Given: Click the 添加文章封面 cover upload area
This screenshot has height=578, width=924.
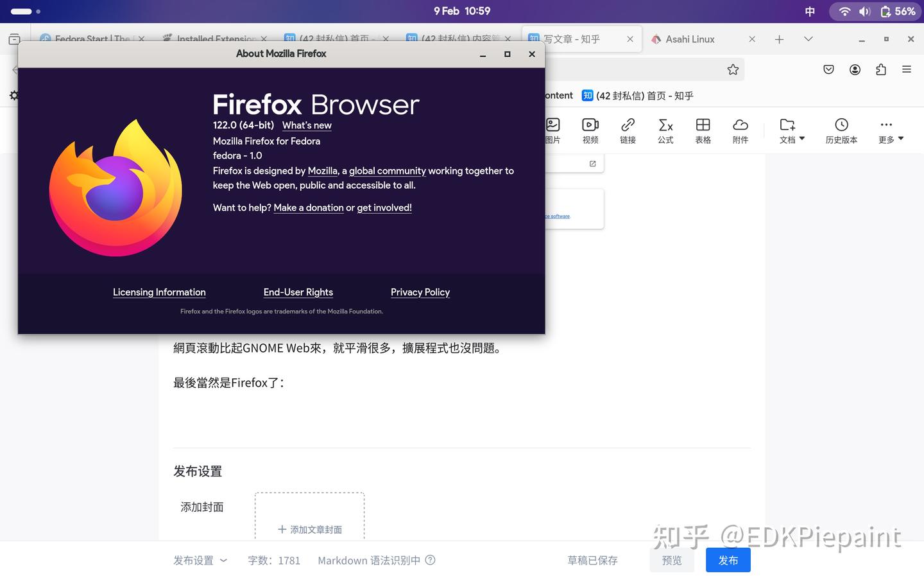Looking at the screenshot, I should pos(309,516).
